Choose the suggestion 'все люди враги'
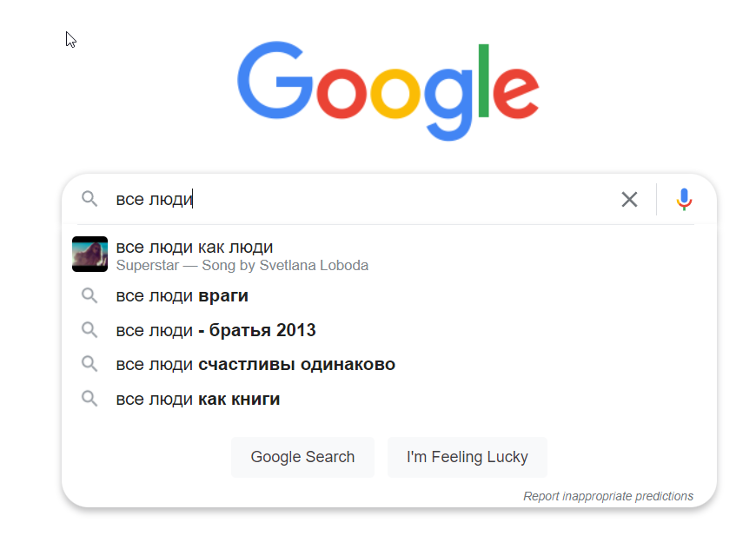This screenshot has height=536, width=756. 182,296
